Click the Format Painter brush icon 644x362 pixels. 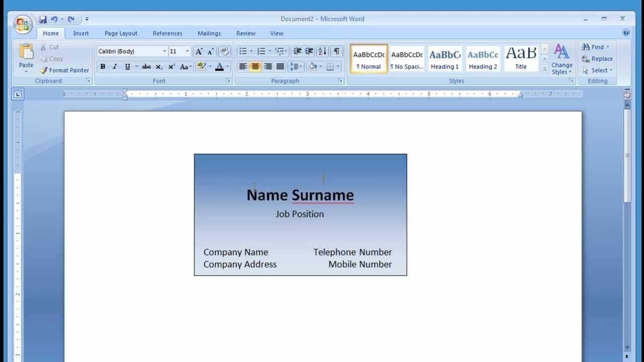click(43, 70)
